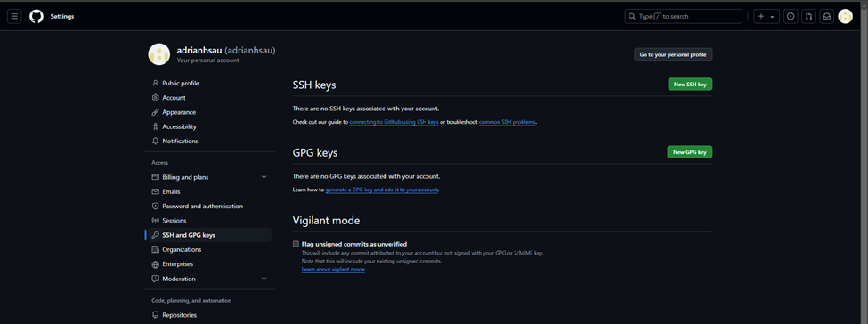Viewport: 868px width, 324px height.
Task: Focus the Type / to search field
Action: (684, 17)
